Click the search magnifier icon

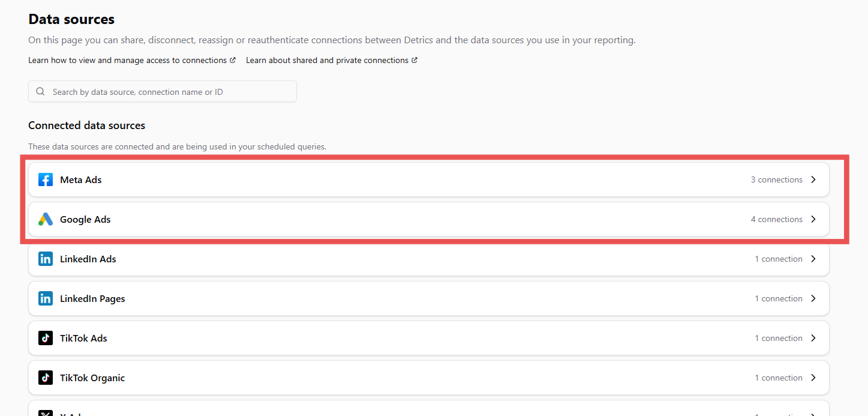(x=40, y=91)
